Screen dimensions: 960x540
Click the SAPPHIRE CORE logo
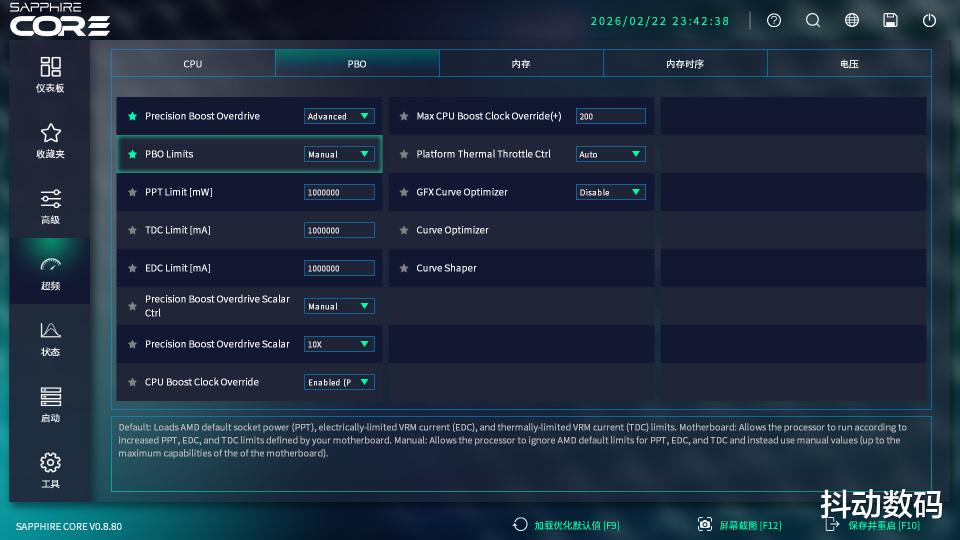[x=60, y=20]
